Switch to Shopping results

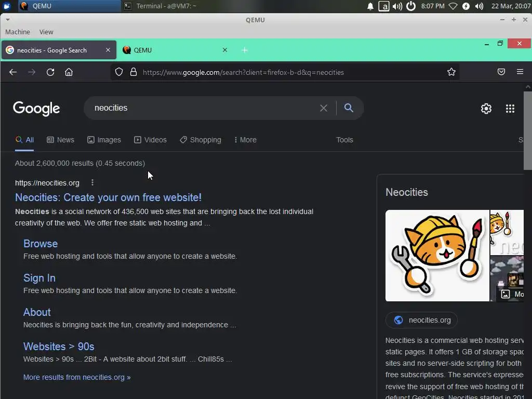(x=200, y=140)
